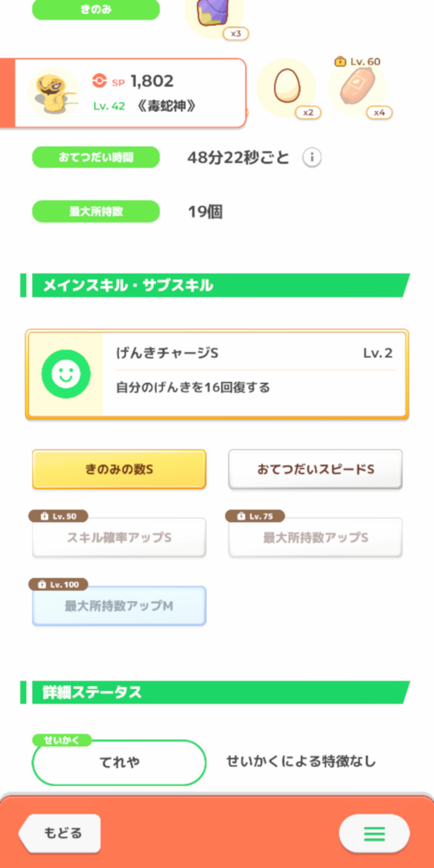Image resolution: width=434 pixels, height=868 pixels.
Task: Tap the きのみ label pill
Action: tap(96, 9)
